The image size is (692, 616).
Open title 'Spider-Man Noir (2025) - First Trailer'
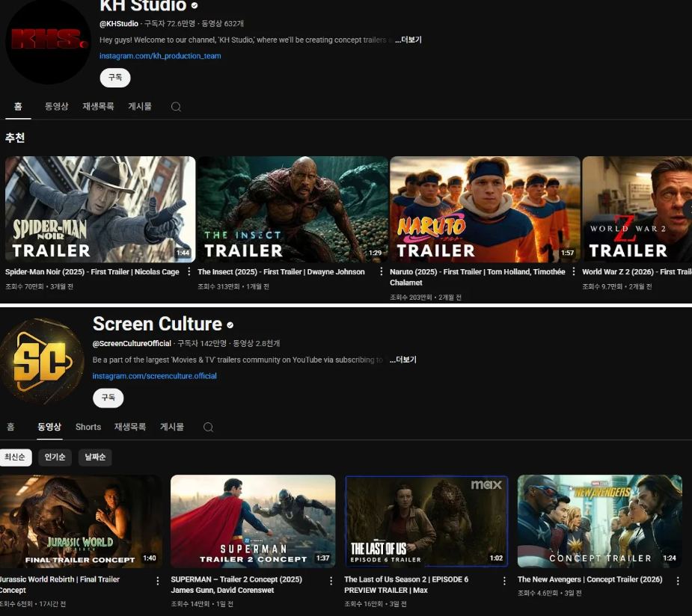92,271
